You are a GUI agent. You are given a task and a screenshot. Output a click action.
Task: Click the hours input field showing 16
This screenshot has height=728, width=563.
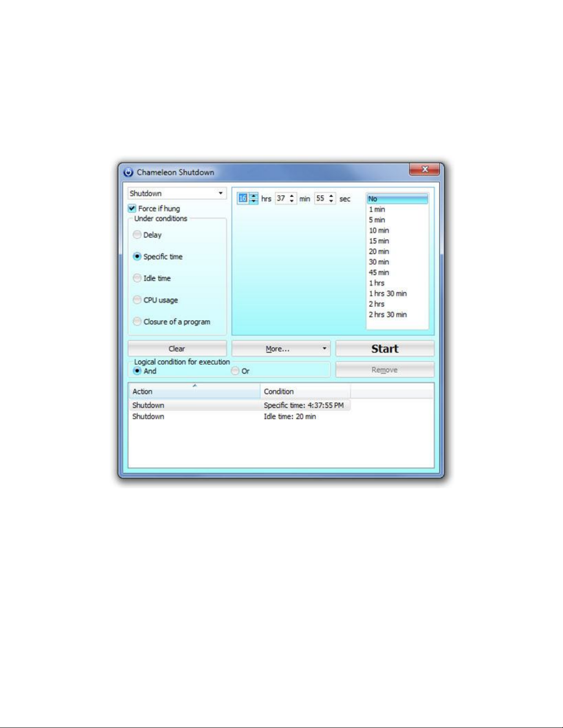click(x=243, y=198)
